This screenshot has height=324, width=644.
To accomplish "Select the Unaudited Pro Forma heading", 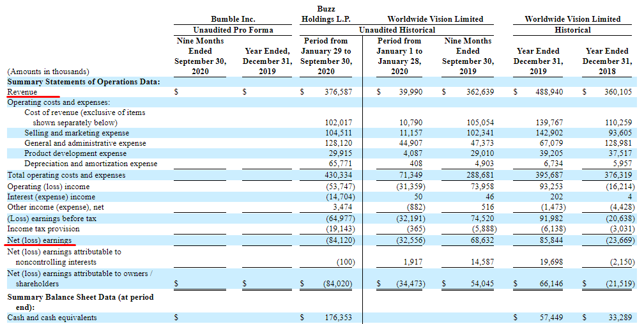I will pyautogui.click(x=233, y=30).
